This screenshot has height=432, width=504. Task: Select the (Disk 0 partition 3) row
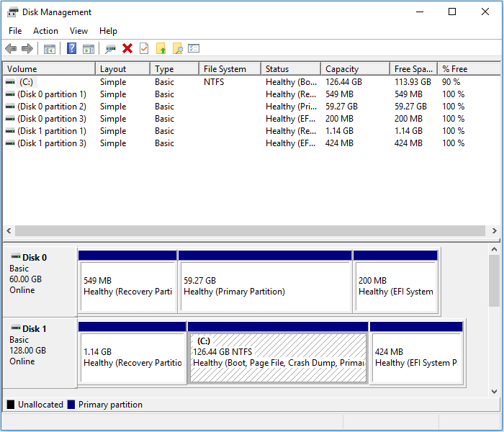[251, 119]
